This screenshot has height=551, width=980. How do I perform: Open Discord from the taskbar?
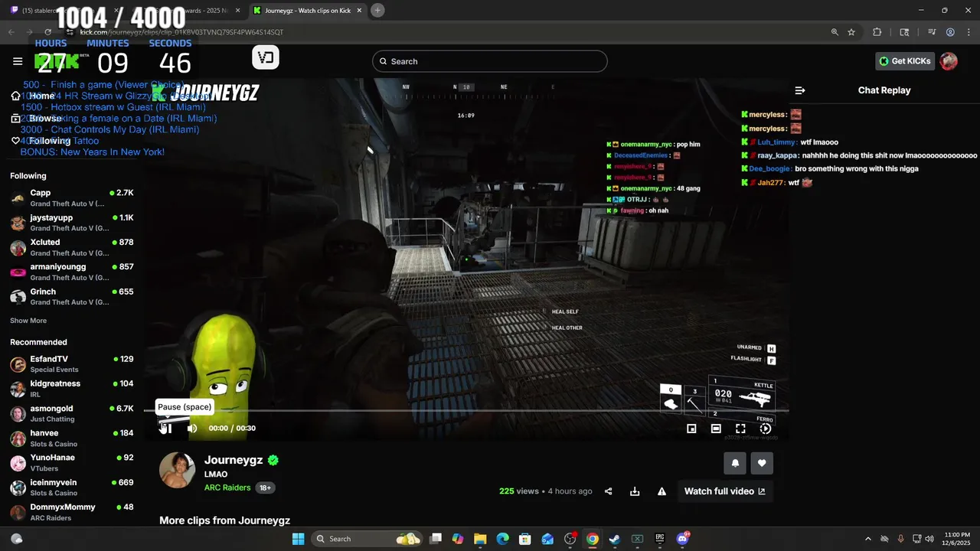point(682,539)
